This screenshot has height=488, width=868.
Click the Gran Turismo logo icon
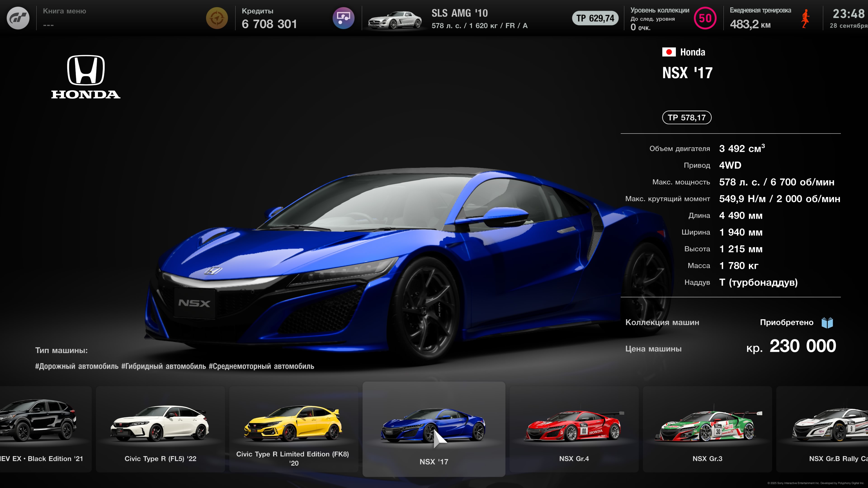[18, 18]
